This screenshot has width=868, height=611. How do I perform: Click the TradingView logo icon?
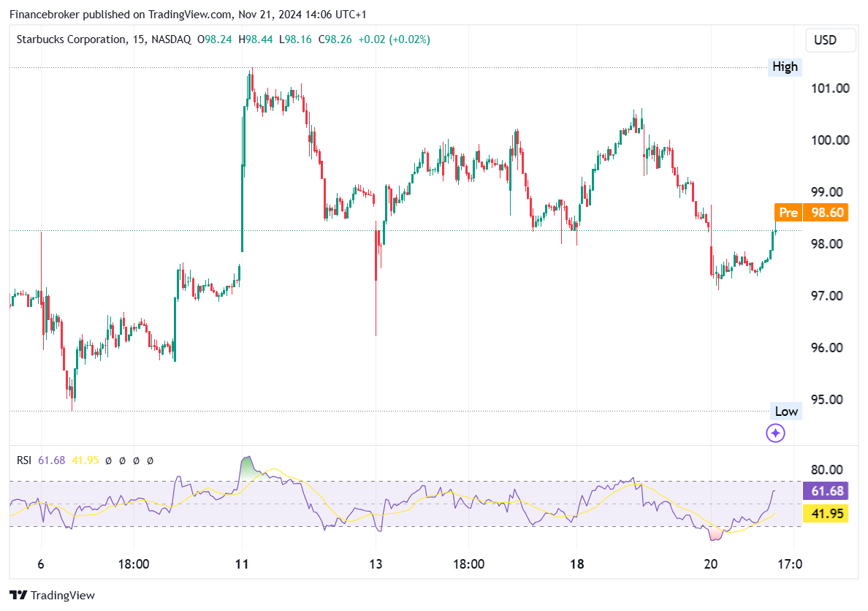coord(18,595)
